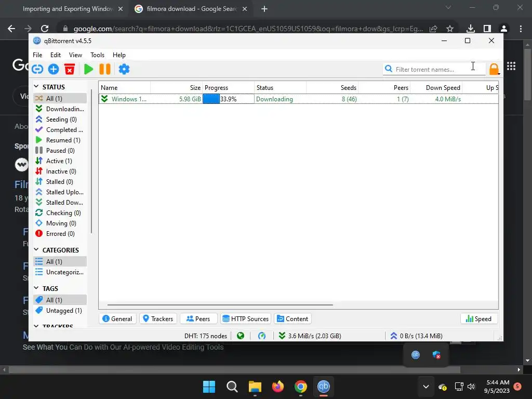Open the Speed graph tab
The image size is (532, 399).
(x=478, y=319)
